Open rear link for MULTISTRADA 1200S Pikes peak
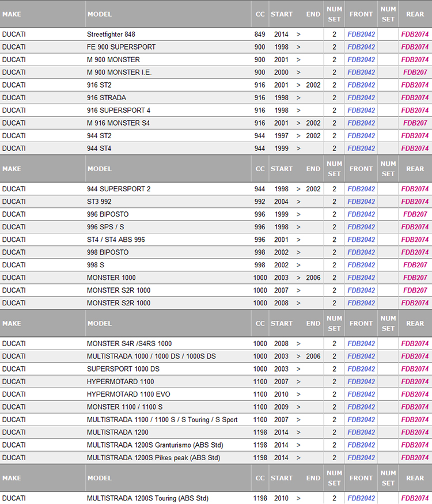Viewport: 432px width, 504px height. point(415,458)
